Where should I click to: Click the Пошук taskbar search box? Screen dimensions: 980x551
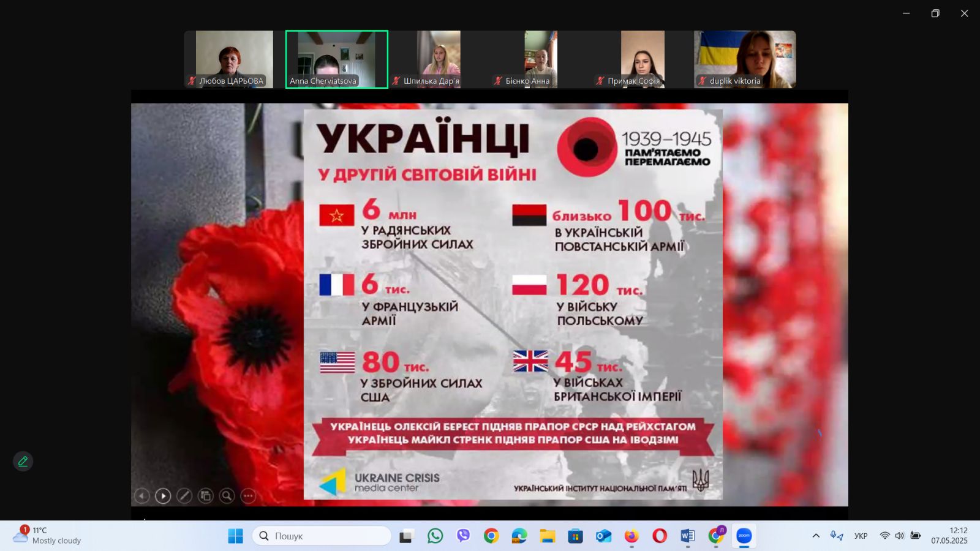click(322, 536)
